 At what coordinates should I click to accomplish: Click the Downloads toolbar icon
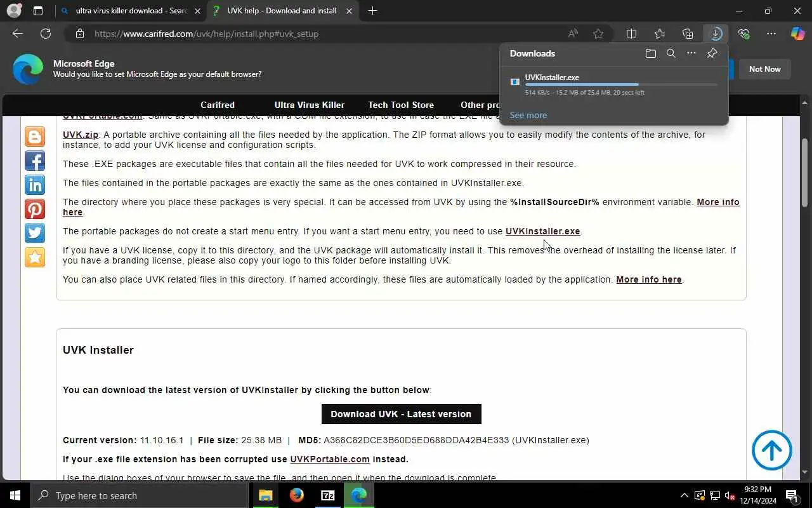tap(716, 34)
